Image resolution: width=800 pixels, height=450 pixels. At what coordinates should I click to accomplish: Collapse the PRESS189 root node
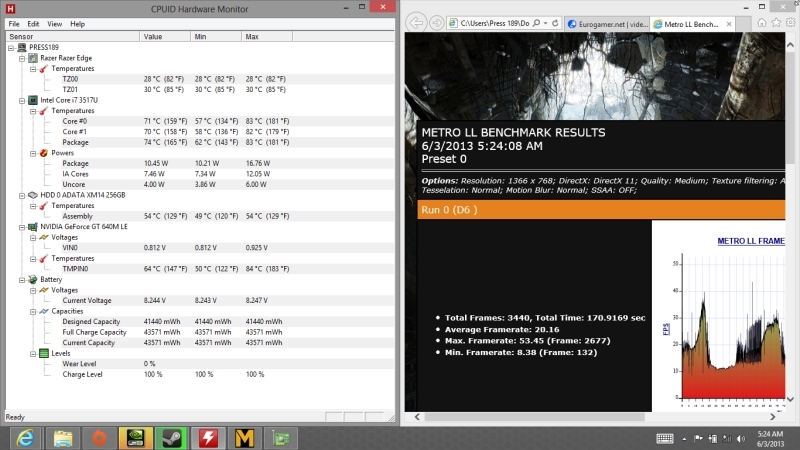click(x=11, y=47)
